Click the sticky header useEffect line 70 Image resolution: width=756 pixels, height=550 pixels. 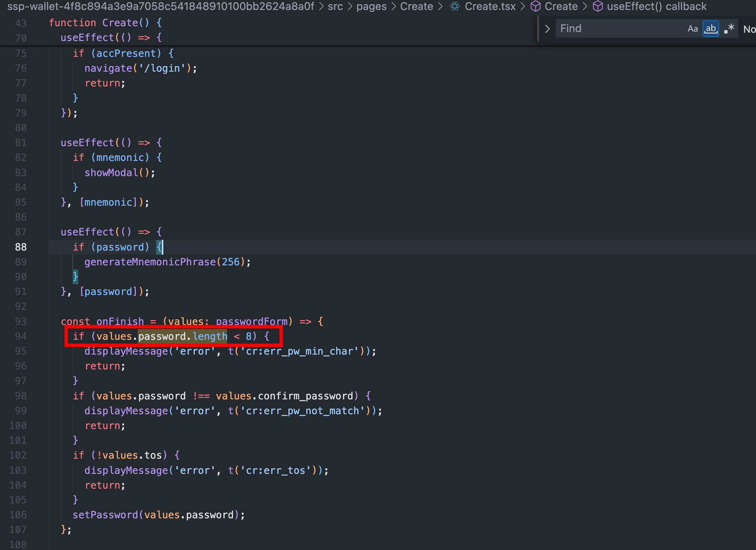coord(111,38)
